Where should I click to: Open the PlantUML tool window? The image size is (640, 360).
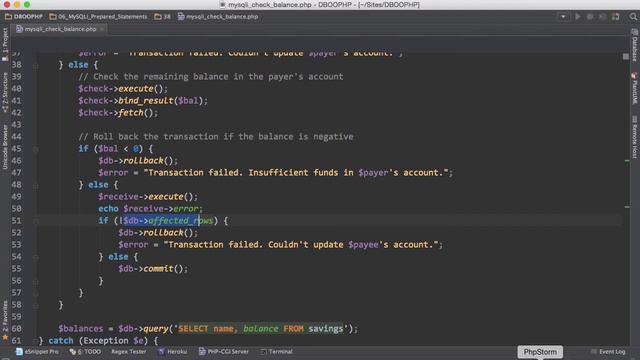tap(635, 89)
